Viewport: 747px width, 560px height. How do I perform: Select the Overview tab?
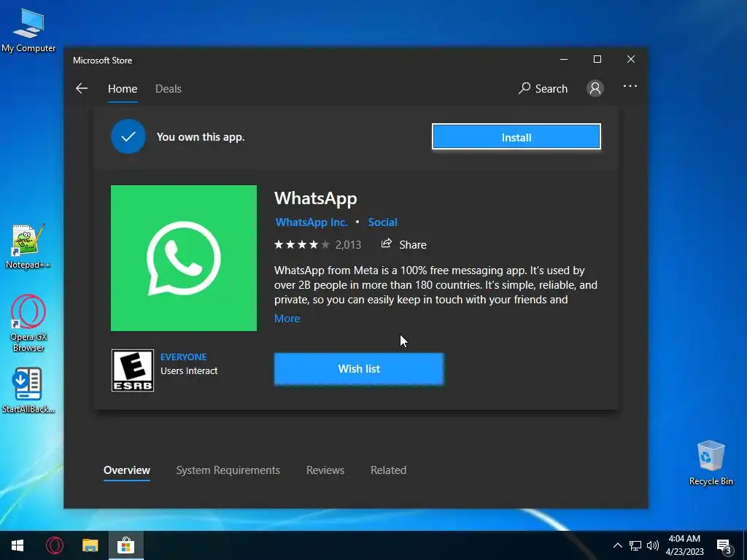[127, 470]
